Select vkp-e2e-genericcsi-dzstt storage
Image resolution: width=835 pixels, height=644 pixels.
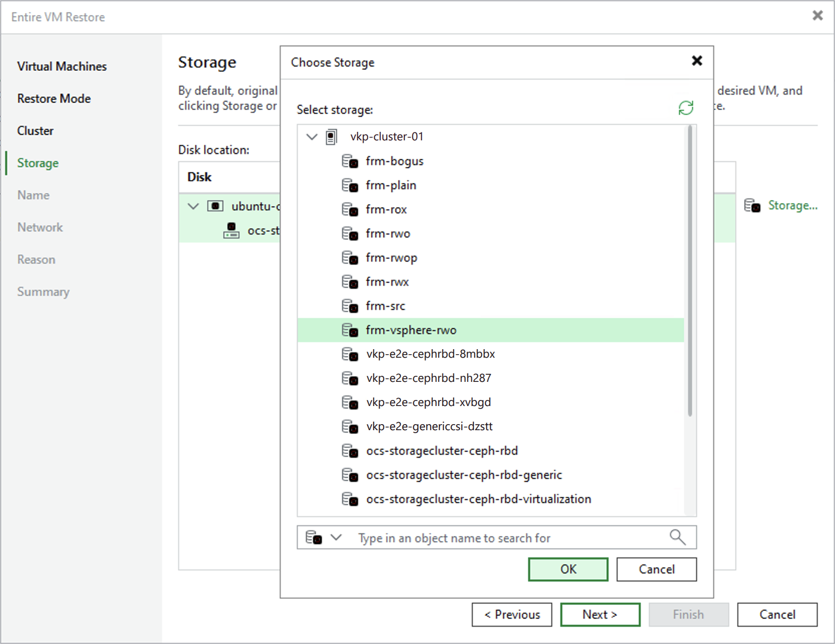coord(429,427)
